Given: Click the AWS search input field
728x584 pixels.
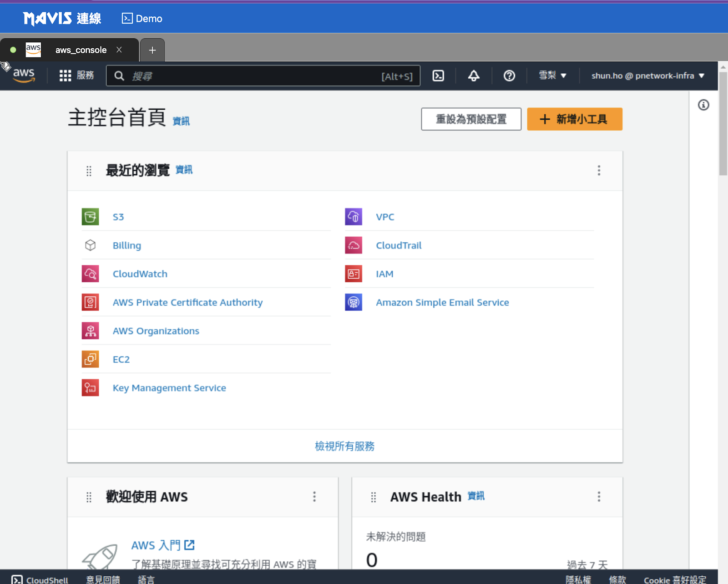Looking at the screenshot, I should (255, 76).
